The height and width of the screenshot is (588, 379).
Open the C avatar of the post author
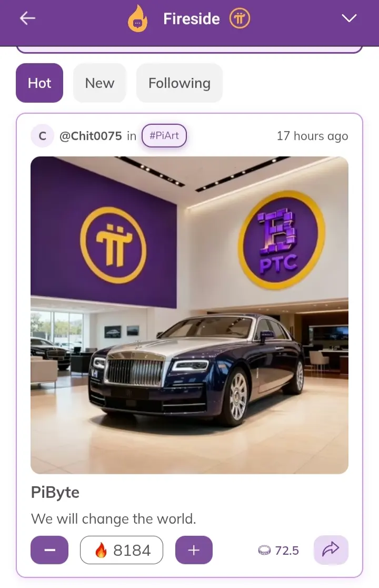[x=42, y=136]
